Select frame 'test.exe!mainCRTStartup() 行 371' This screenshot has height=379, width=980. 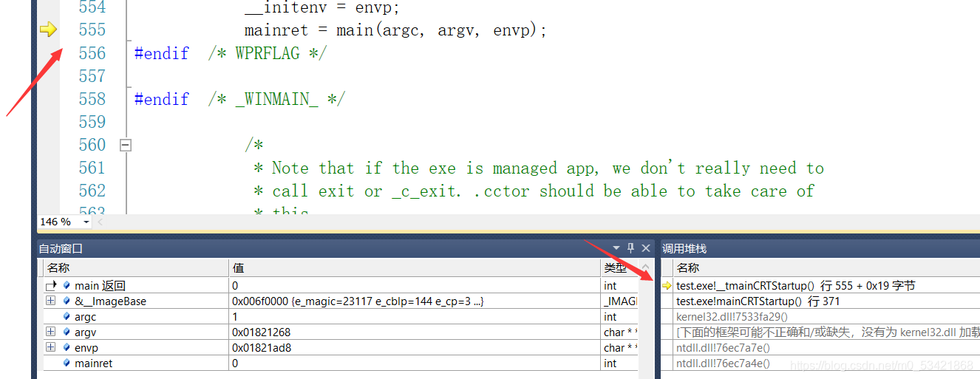[758, 301]
